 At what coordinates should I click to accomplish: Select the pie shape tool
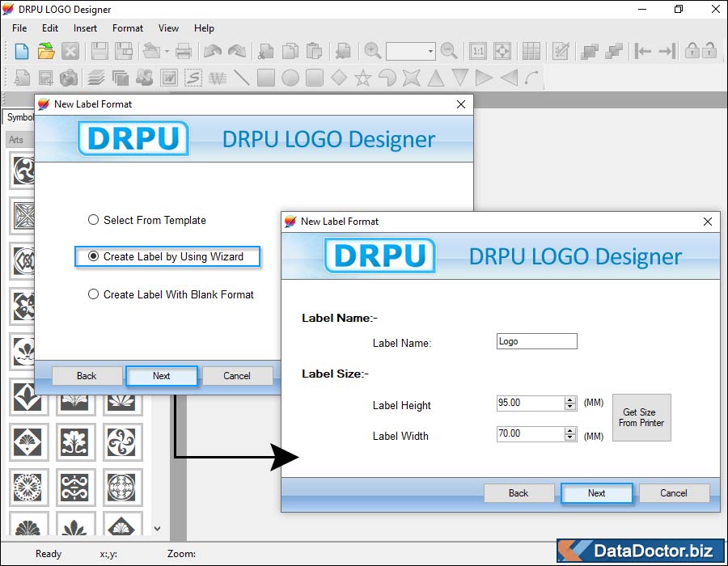pyautogui.click(x=387, y=78)
